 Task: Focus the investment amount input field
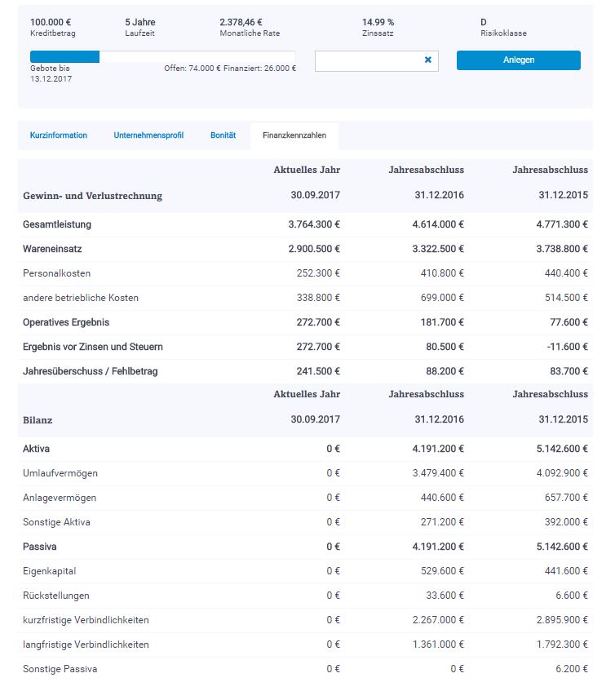pos(367,60)
